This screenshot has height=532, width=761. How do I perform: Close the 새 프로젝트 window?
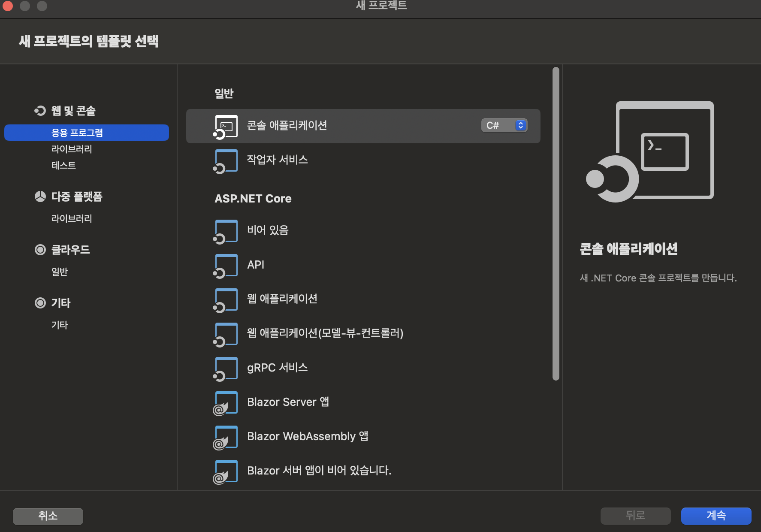coord(8,6)
